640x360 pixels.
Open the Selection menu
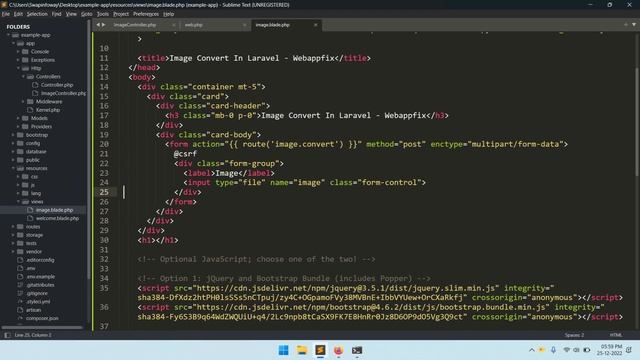pyautogui.click(x=37, y=14)
